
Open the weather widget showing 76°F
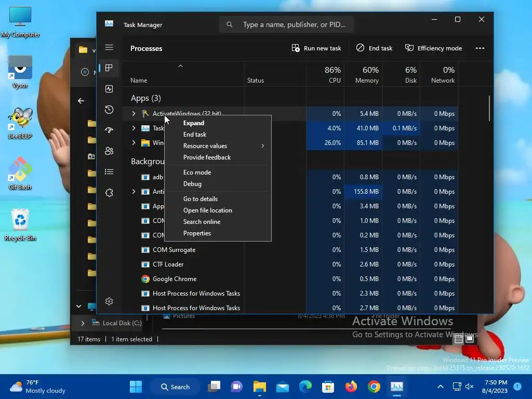37,387
